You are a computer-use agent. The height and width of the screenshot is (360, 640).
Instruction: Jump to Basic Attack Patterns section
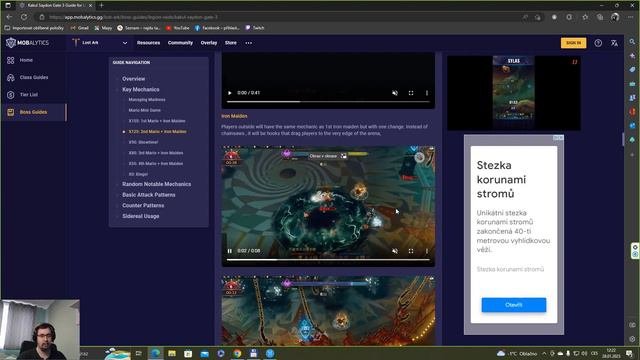click(x=149, y=195)
